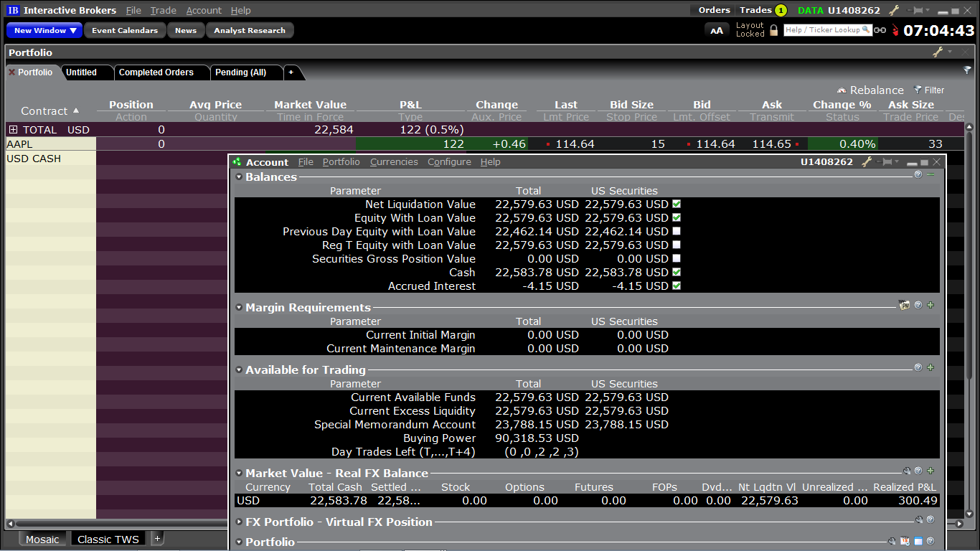Open help for Market Value section
This screenshot has width=980, height=551.
[x=918, y=471]
